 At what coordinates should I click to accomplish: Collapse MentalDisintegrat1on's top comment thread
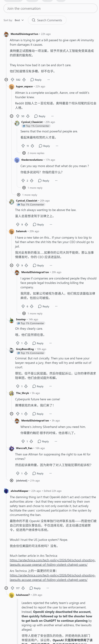tap(6, 80)
